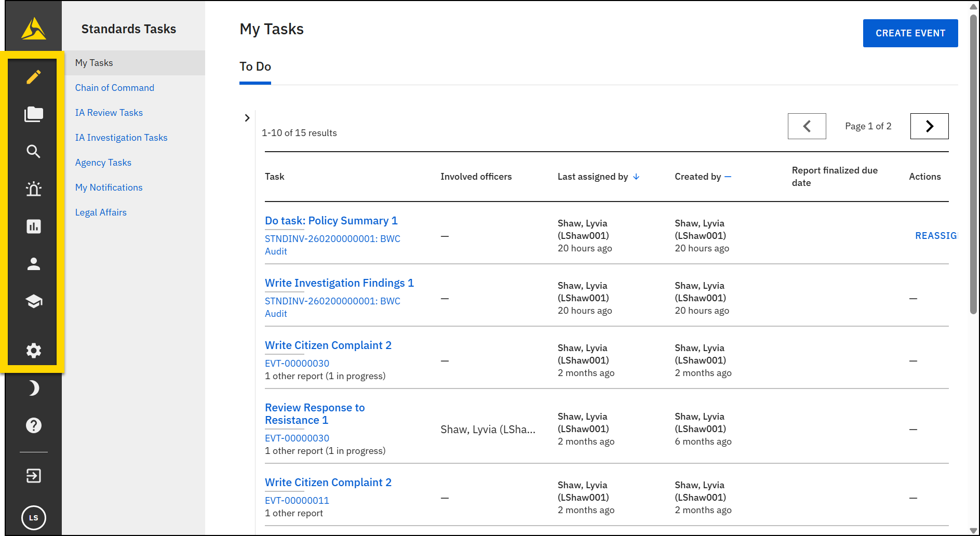The image size is (980, 536).
Task: Expand the filter panel chevron
Action: [247, 118]
